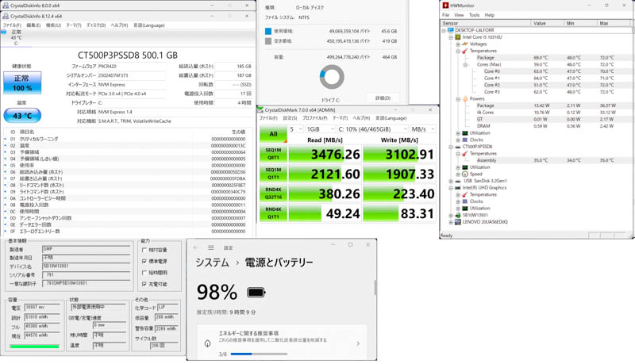Viewport: 635px width, 364px height.
Task: Open the File menu in HWMonitor
Action: pos(446,15)
